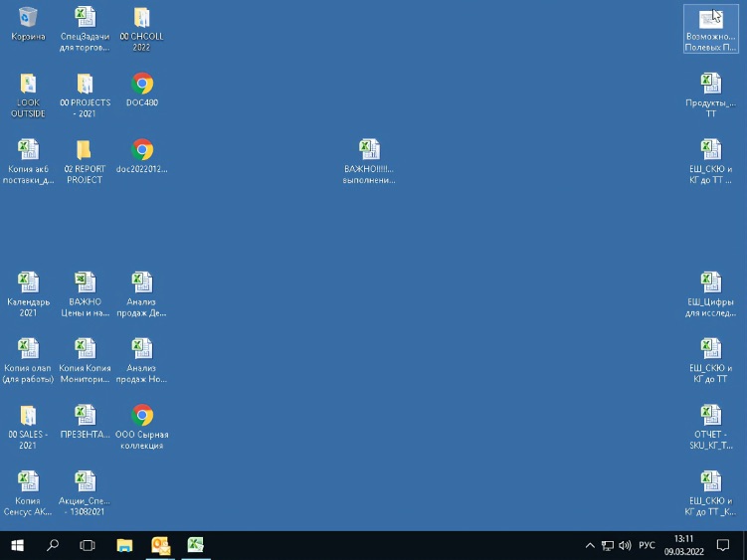Open the 02 REPORT PROJECT folder

tap(85, 150)
